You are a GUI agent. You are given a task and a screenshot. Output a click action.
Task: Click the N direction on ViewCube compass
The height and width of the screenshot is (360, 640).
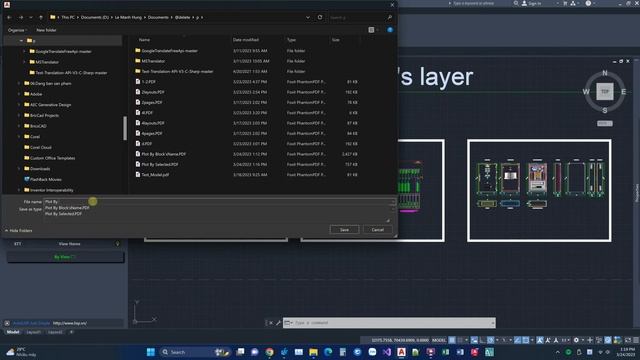coord(605,73)
